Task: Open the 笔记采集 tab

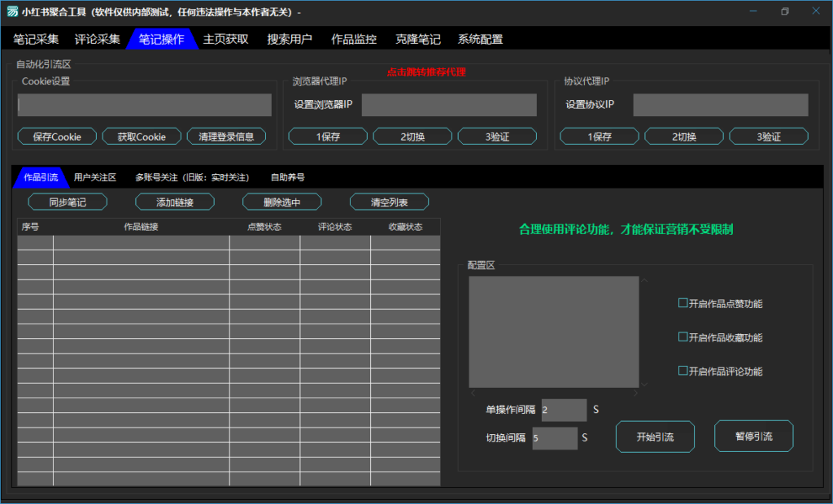Action: click(36, 39)
